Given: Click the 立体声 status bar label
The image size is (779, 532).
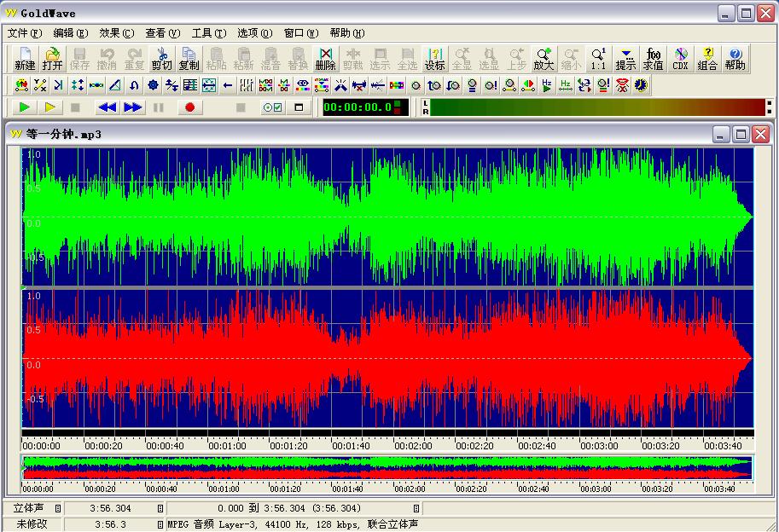Looking at the screenshot, I should (x=28, y=508).
